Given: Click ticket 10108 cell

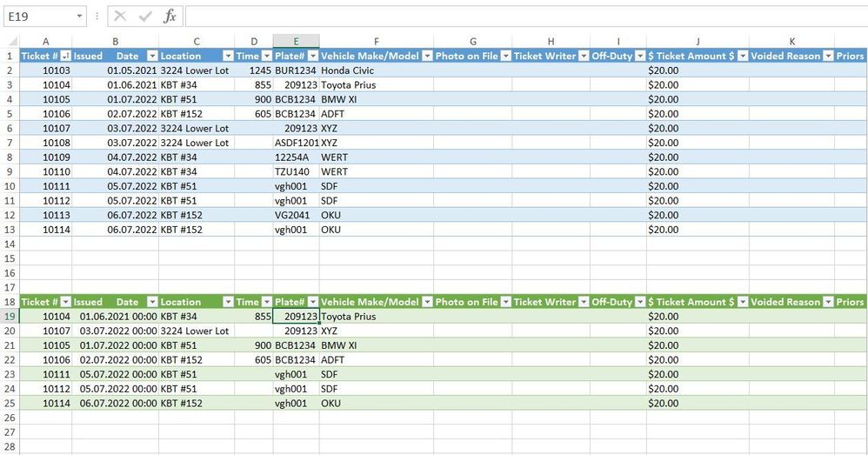Looking at the screenshot, I should [x=45, y=143].
